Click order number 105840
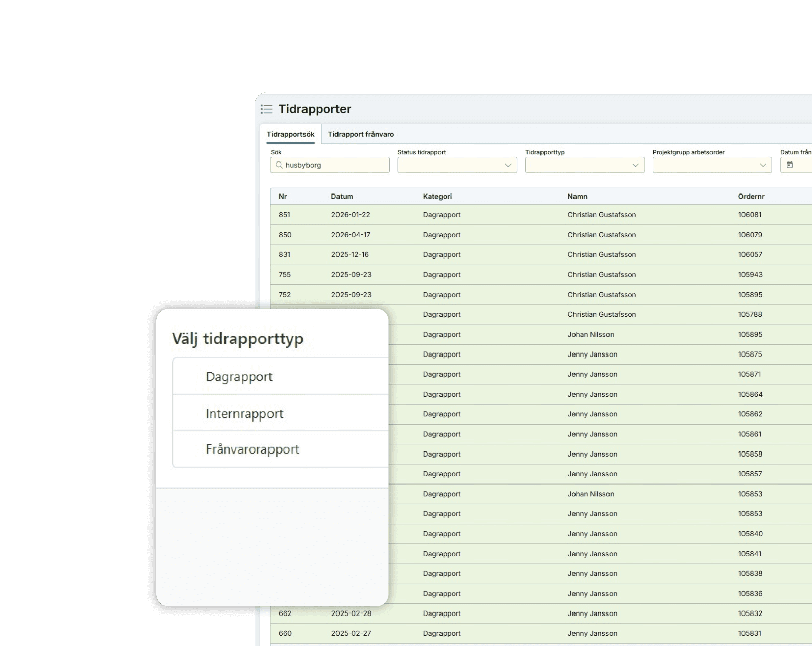Screen dimensions: 812x646 coord(750,534)
